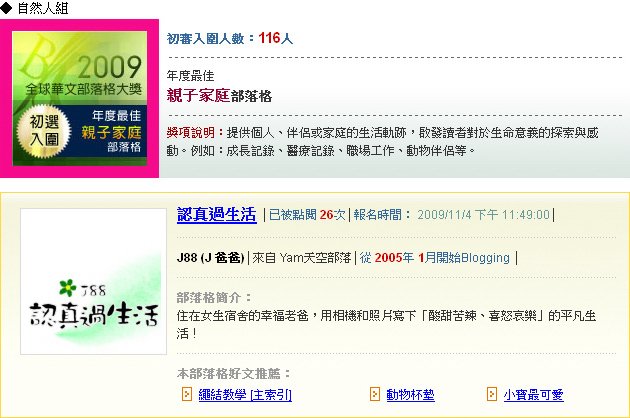Image resolution: width=630 pixels, height=418 pixels.
Task: Click the J88 認真過生活 blog thumbnail
Action: tap(94, 281)
